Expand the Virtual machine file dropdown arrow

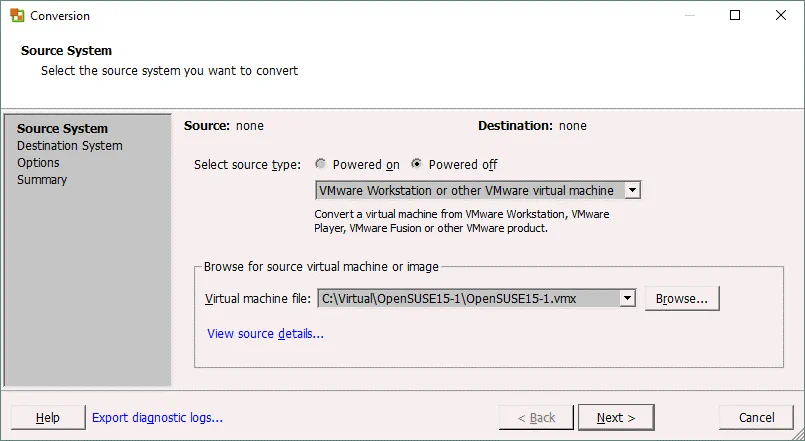627,298
